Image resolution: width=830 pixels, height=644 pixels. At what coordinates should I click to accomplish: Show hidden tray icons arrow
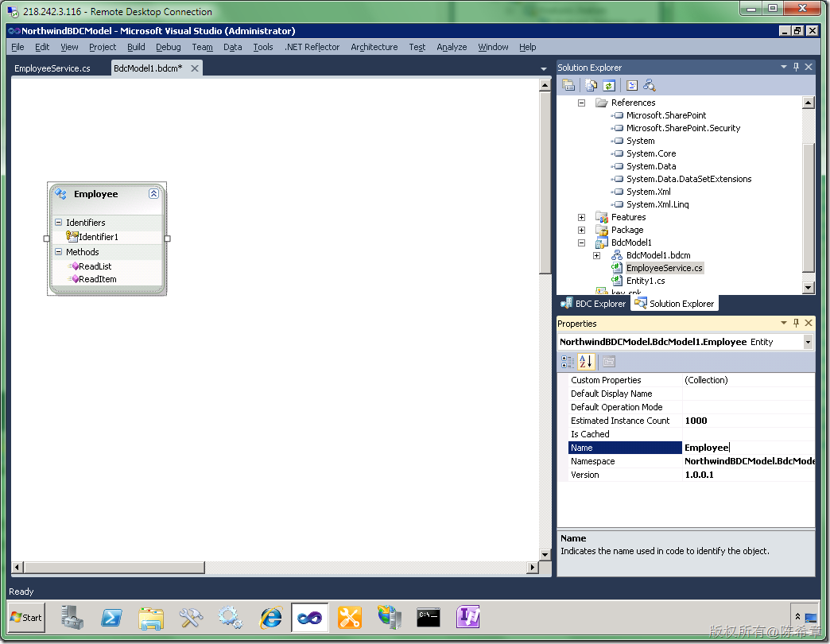coord(797,617)
